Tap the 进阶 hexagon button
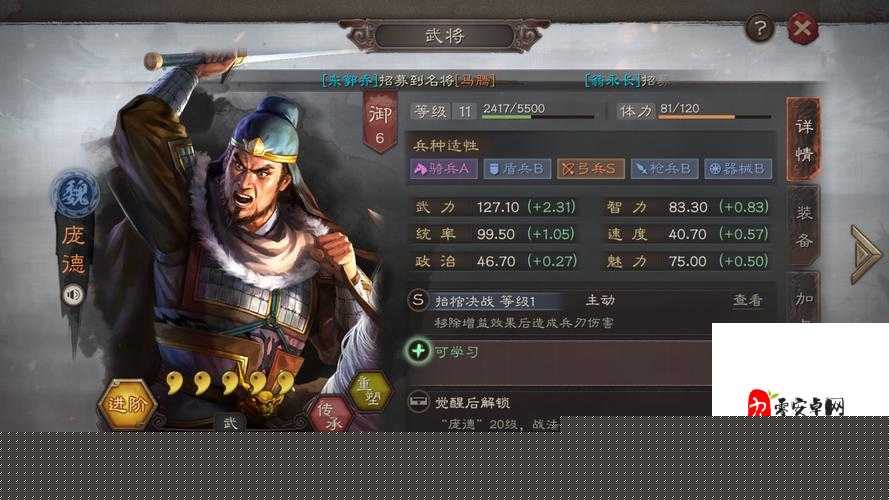This screenshot has height=500, width=889. tap(128, 404)
